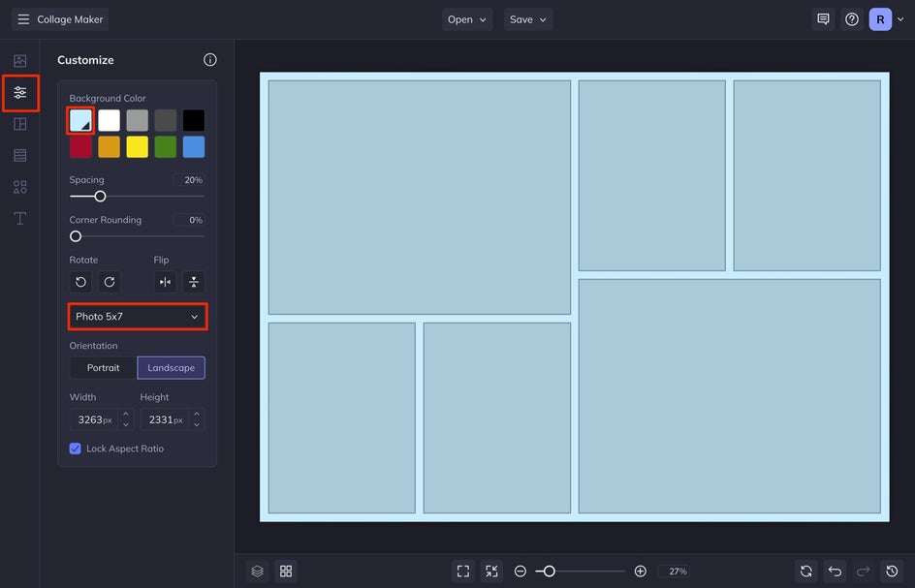The height and width of the screenshot is (588, 915).
Task: Expand the Save dropdown menu
Action: [x=528, y=19]
